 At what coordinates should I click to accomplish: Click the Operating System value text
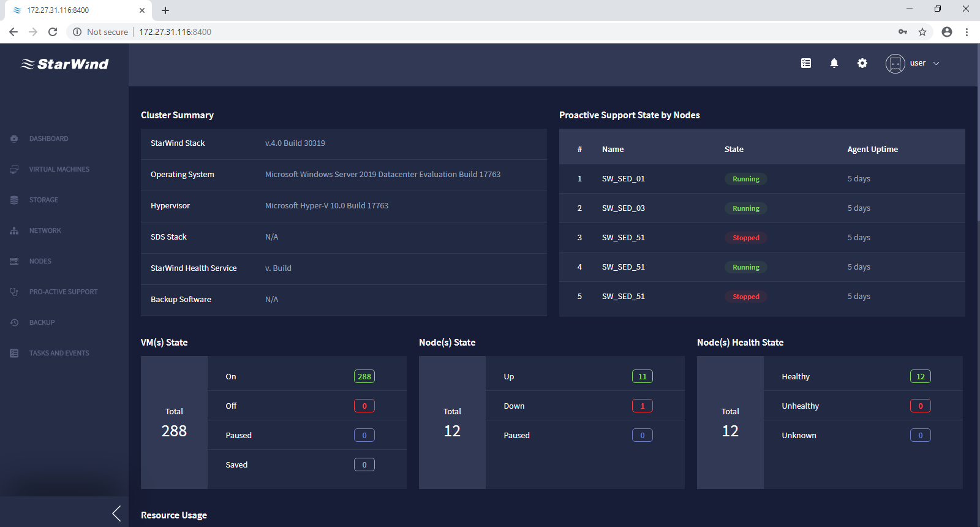(x=383, y=175)
